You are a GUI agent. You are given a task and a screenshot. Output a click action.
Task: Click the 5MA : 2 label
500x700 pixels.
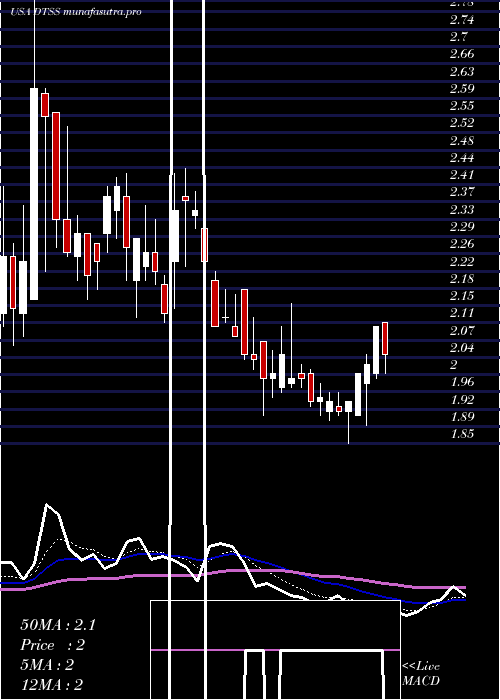tap(47, 665)
